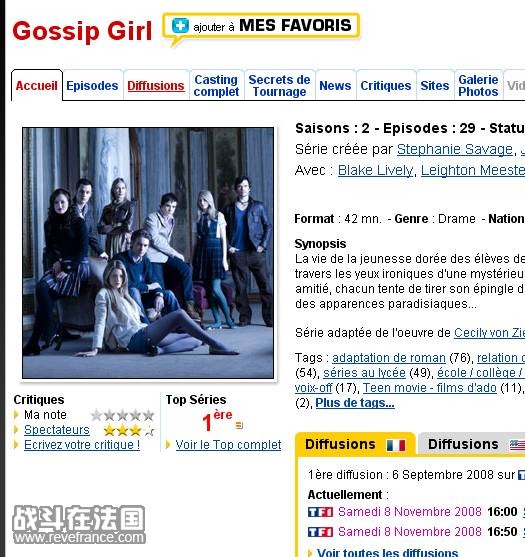The image size is (525, 557).
Task: Select the Secrets de Tournage tab
Action: pos(279,86)
